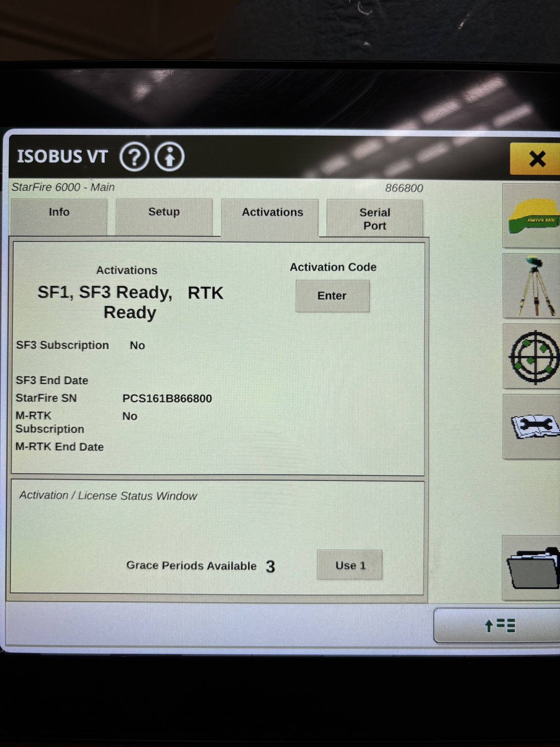The image size is (560, 747).
Task: Switch to the Info tab
Action: click(58, 213)
